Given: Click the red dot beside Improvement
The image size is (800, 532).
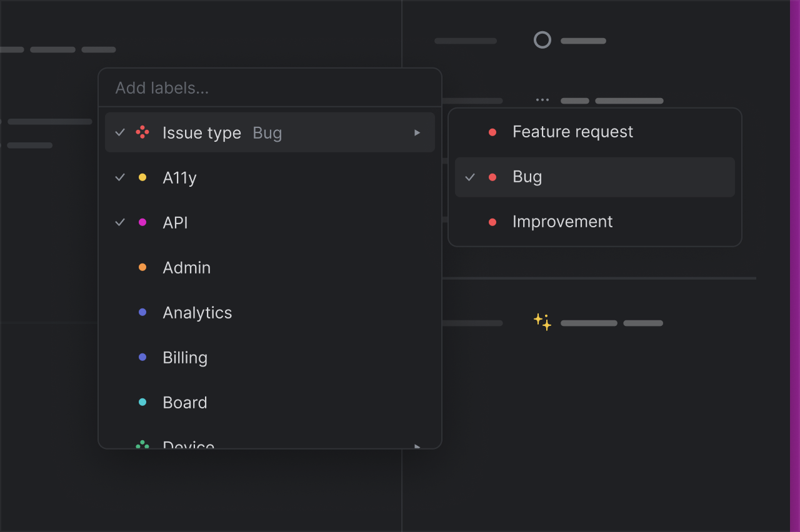Looking at the screenshot, I should (492, 222).
